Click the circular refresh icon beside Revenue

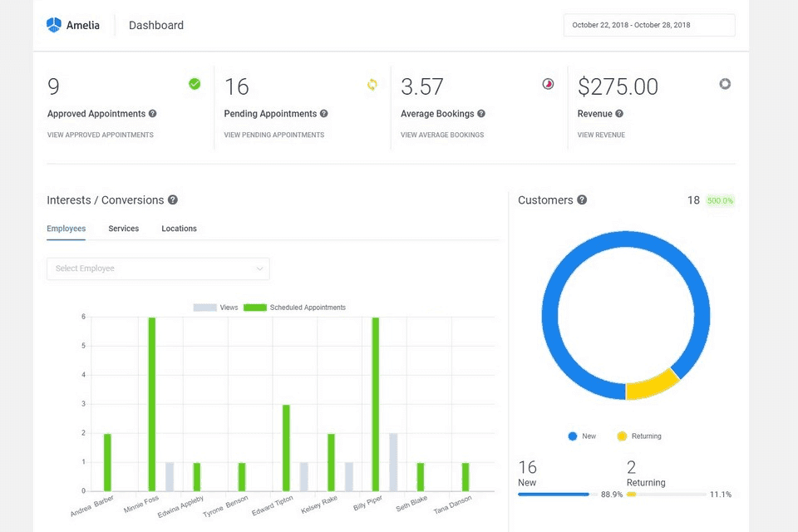click(x=724, y=84)
